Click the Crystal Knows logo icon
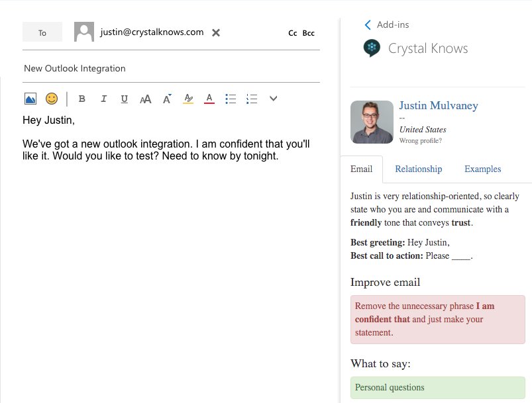 [372, 48]
